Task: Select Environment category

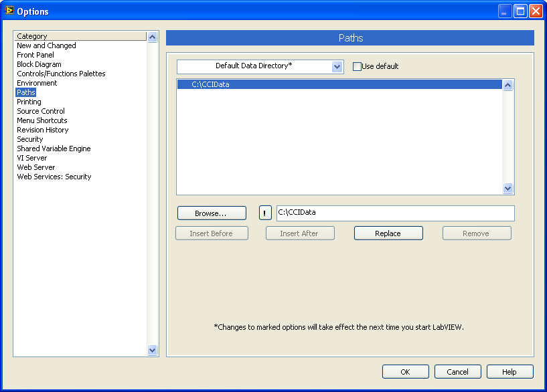Action: (37, 83)
